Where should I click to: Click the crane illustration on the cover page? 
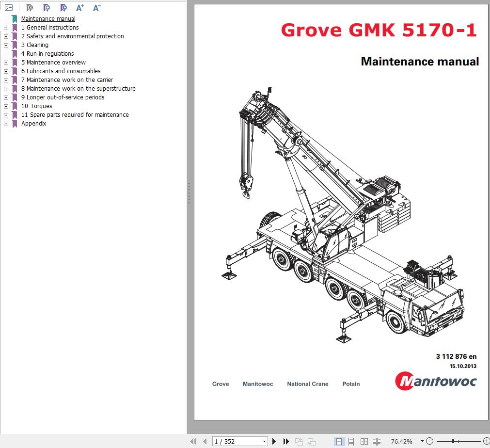pyautogui.click(x=343, y=215)
